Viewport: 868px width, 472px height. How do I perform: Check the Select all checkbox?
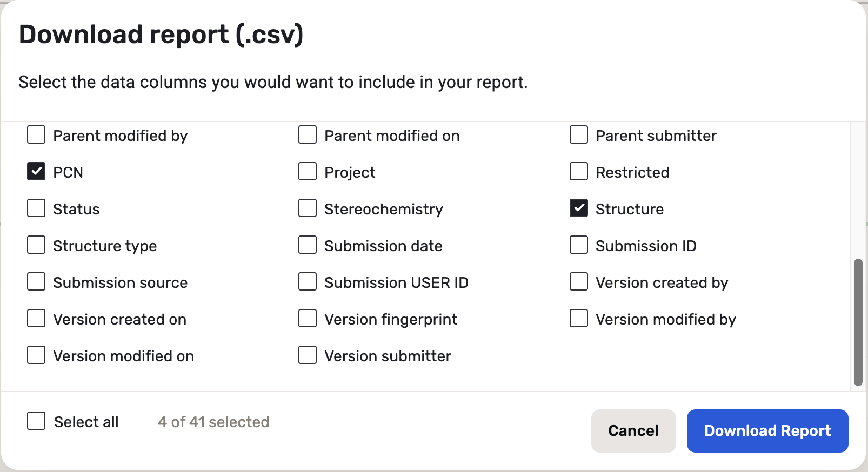coord(36,421)
